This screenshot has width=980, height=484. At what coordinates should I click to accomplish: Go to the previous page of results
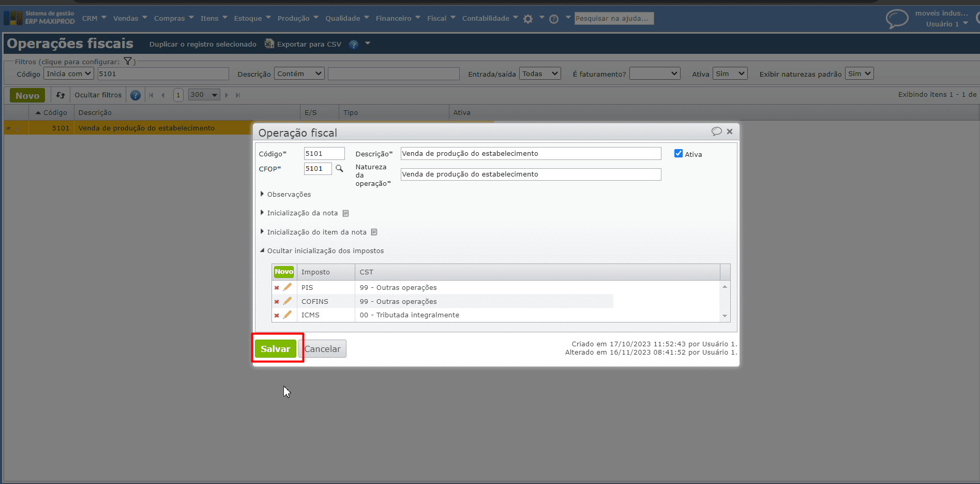[163, 95]
